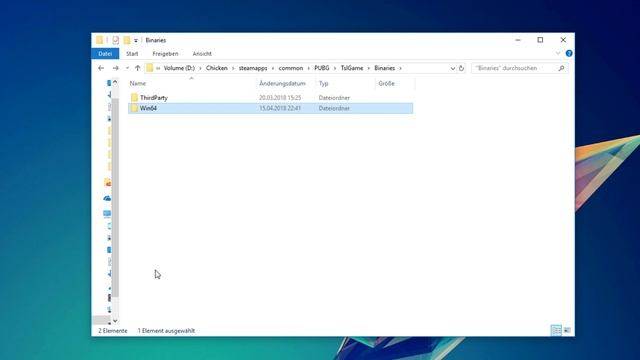Open the Help question mark icon
Viewport: 640px width, 360px height.
[x=569, y=53]
